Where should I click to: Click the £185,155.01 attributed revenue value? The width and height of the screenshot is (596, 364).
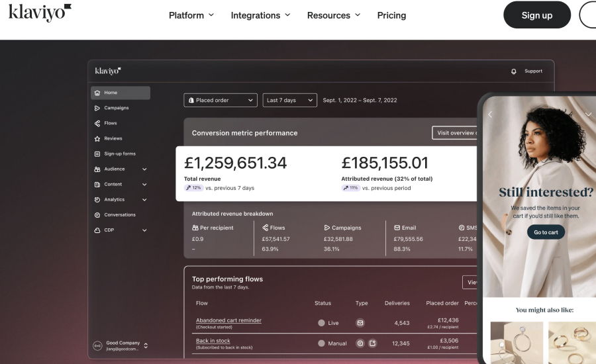[x=385, y=163]
